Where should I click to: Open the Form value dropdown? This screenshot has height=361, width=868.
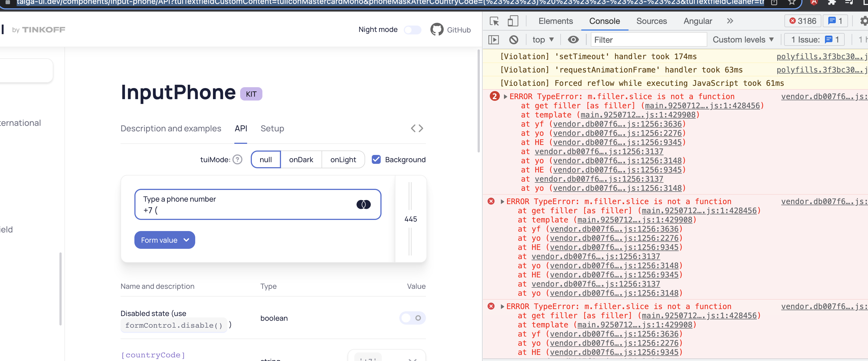[164, 240]
